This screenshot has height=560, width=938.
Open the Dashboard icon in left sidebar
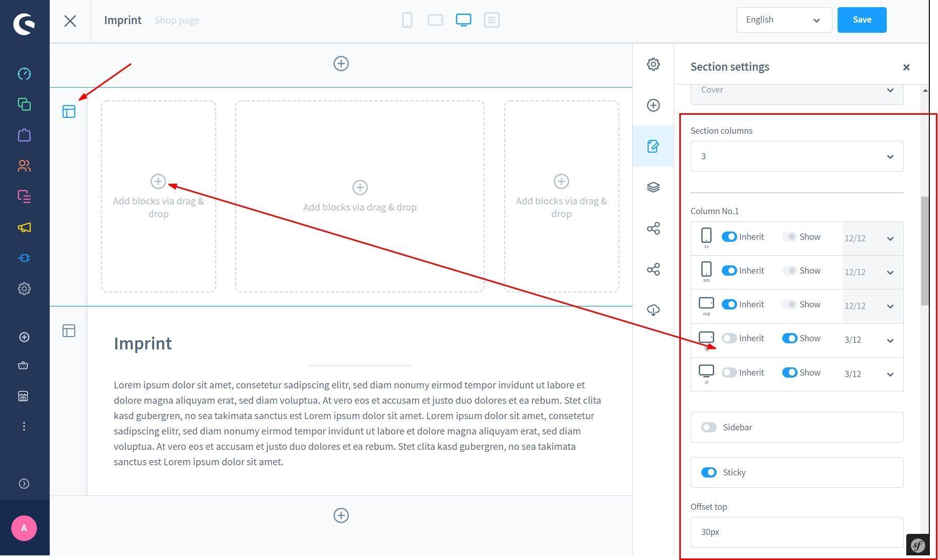24,74
